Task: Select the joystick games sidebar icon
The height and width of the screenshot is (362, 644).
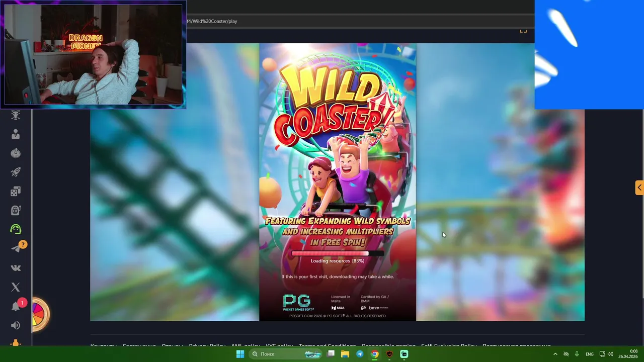Action: tap(16, 153)
